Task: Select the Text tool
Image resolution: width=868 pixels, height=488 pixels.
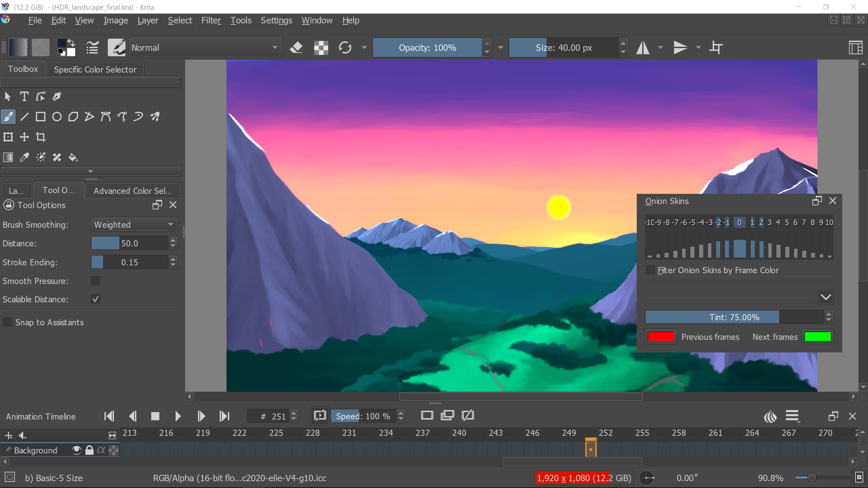Action: pyautogui.click(x=24, y=96)
